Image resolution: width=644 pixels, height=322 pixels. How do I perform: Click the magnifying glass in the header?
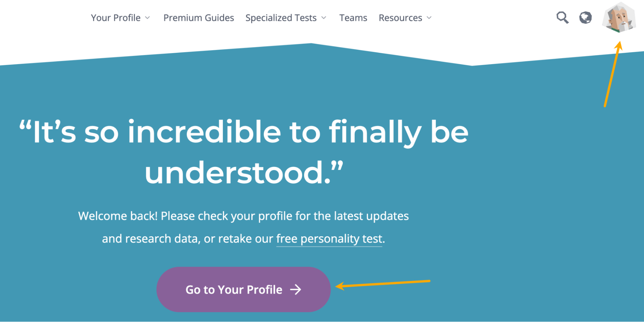point(562,18)
